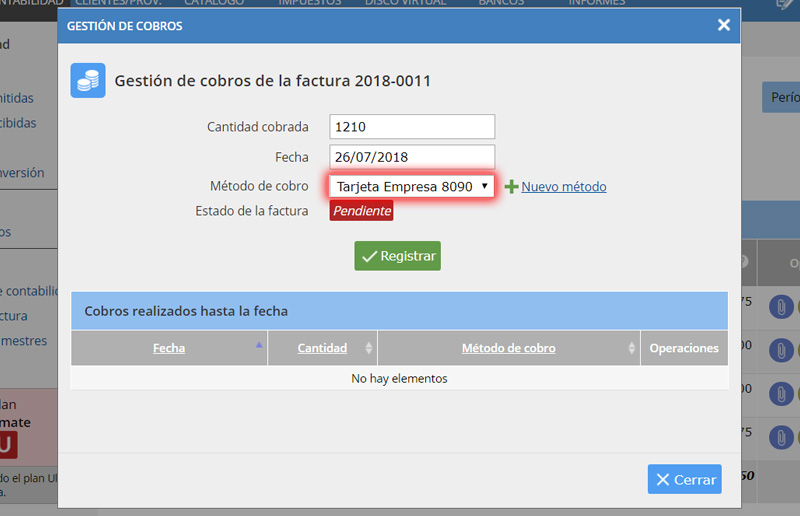Click the coins icon beside the dialog title
The image size is (800, 516).
[x=88, y=80]
